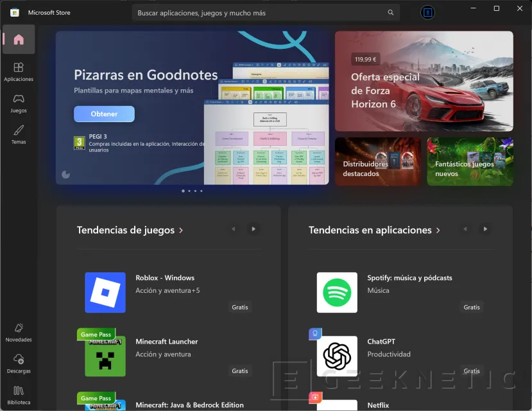Open Netflix title text

click(x=378, y=405)
